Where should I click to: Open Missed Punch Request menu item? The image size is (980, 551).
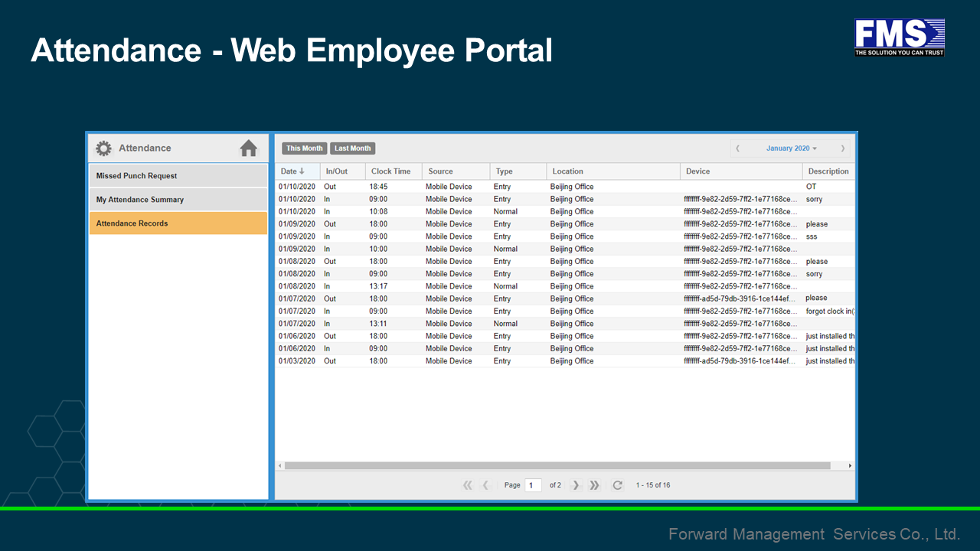[178, 176]
